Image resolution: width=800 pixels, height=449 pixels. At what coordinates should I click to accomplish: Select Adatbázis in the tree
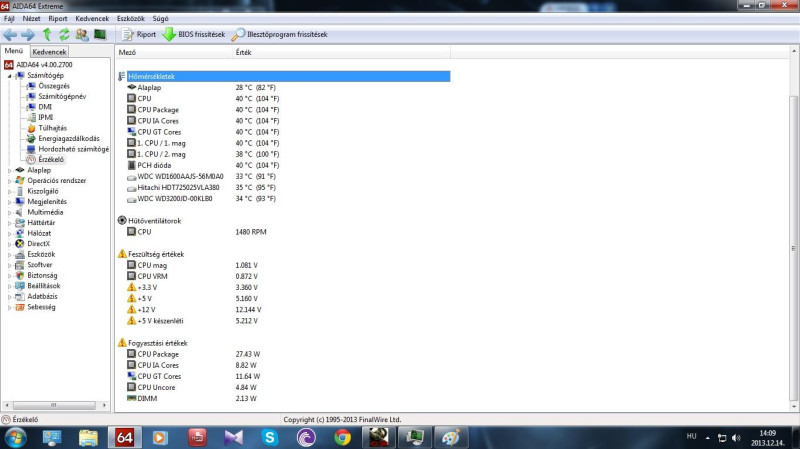(x=42, y=296)
